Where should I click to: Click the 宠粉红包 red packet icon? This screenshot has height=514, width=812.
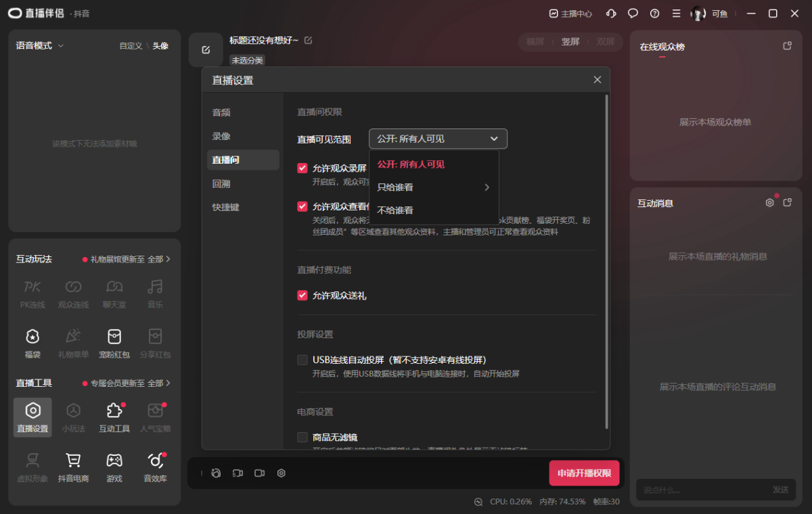click(114, 342)
